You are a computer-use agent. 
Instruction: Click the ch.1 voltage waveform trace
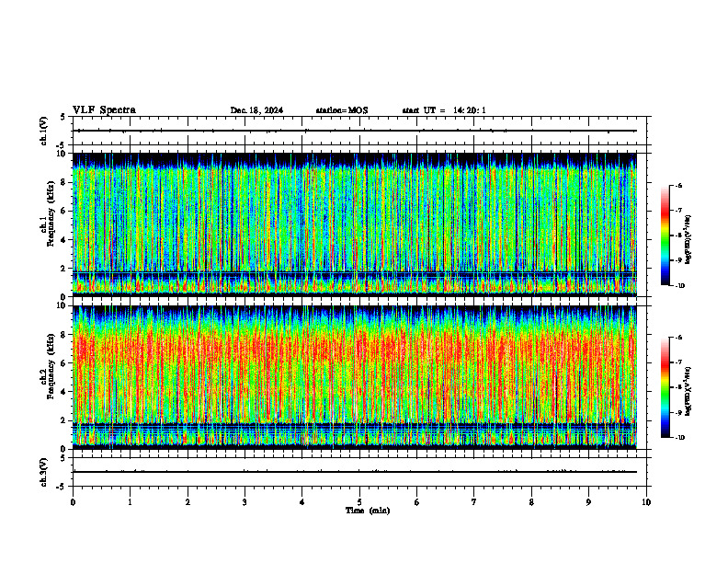coord(355,131)
